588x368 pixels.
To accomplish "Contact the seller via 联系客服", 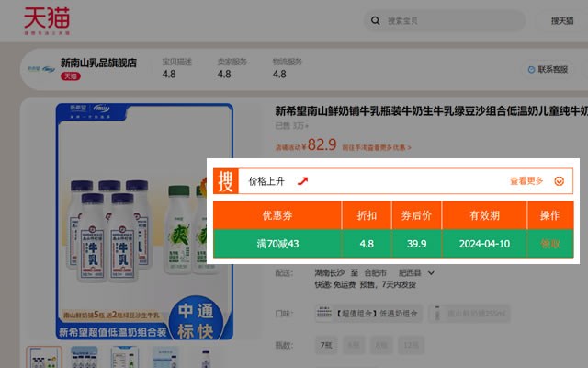I will coord(548,70).
